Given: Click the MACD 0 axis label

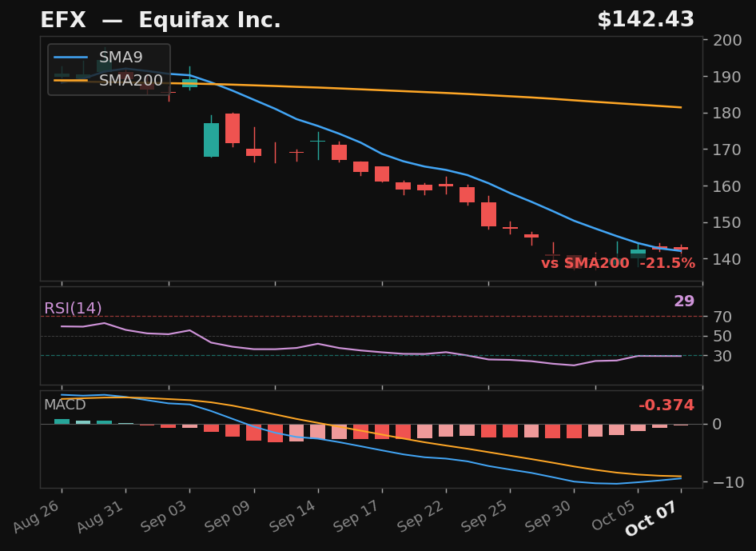Looking at the screenshot, I should pyautogui.click(x=718, y=424).
